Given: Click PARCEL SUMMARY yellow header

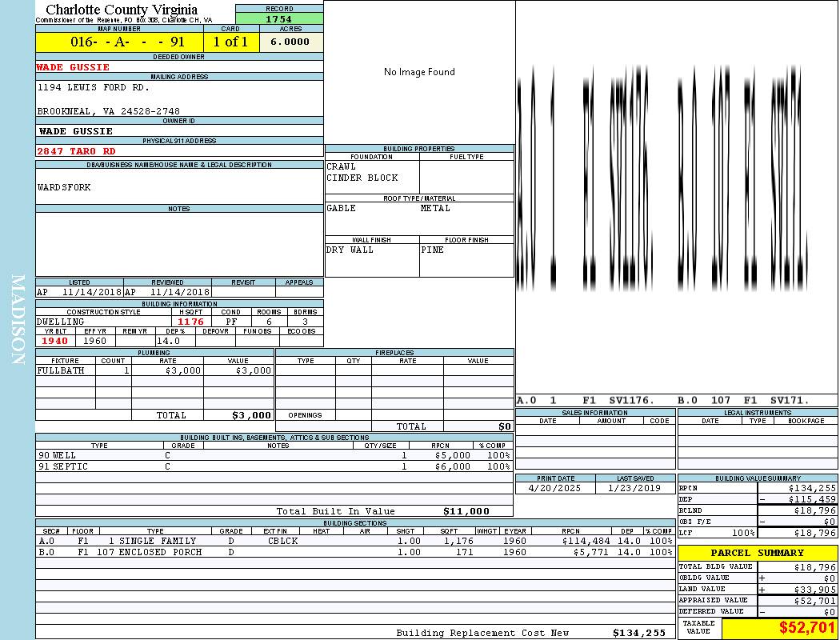Looking at the screenshot, I should coord(758,553).
